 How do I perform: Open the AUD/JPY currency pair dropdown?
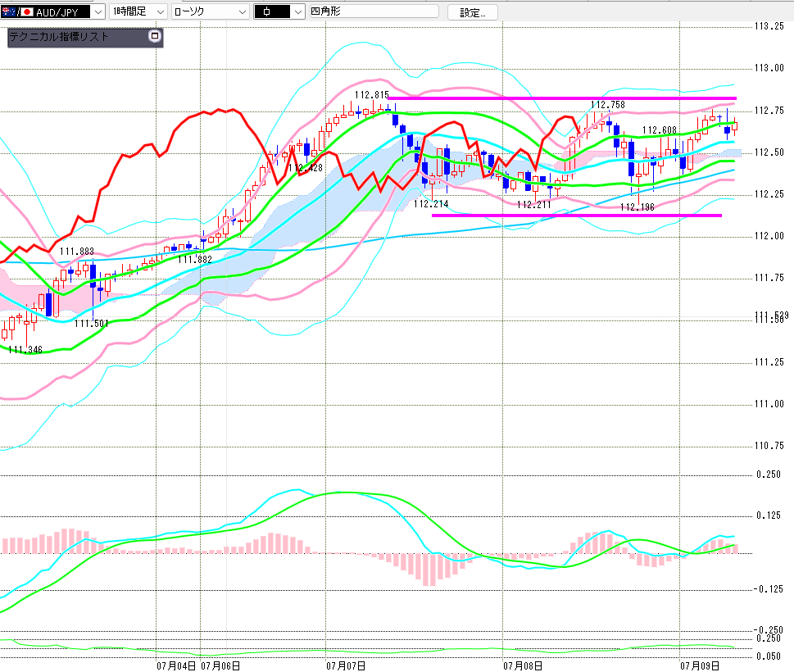pyautogui.click(x=52, y=11)
